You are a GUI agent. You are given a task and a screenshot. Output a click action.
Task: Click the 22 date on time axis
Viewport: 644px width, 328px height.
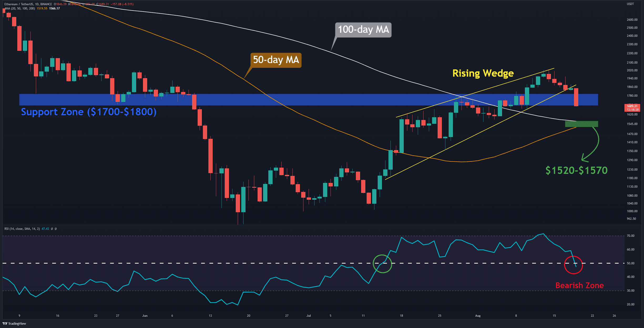[x=592, y=316]
